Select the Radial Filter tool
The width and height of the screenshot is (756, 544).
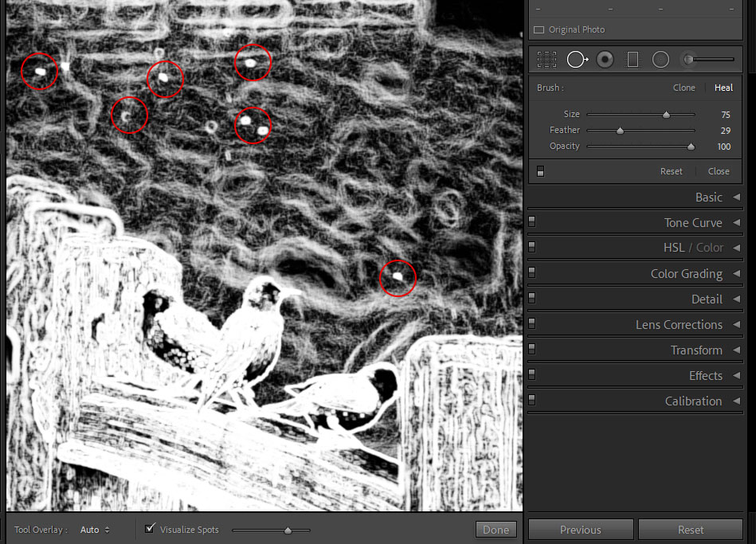tap(660, 60)
